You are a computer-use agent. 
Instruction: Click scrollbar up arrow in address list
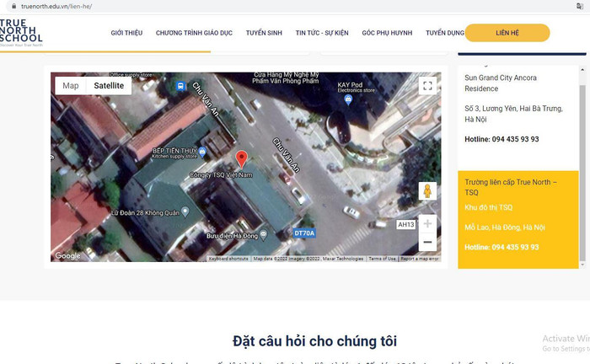click(582, 70)
